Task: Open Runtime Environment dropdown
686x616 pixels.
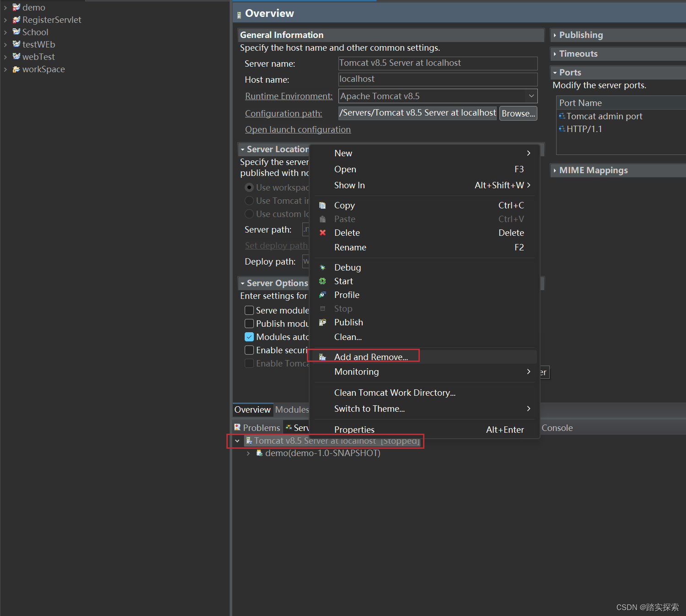Action: (531, 96)
